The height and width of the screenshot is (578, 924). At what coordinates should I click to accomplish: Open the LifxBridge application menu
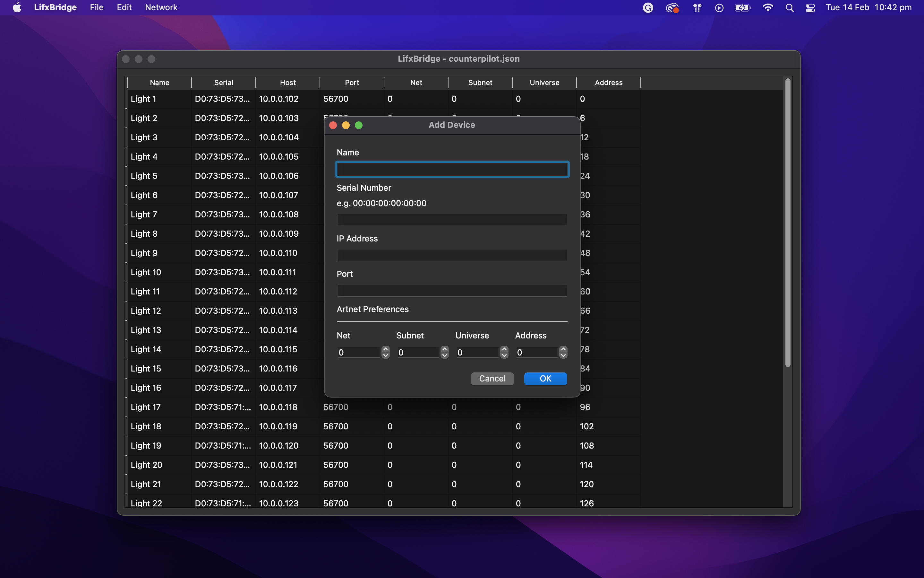56,7
